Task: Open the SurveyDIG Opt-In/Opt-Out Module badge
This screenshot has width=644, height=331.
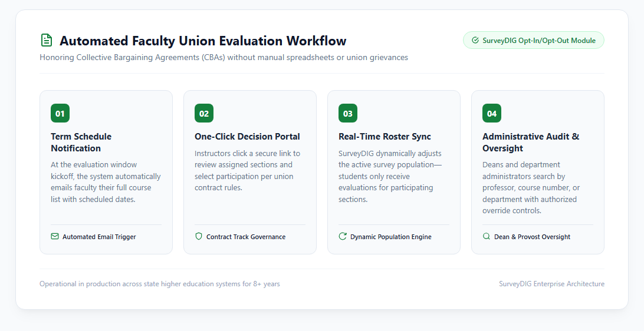Action: [x=534, y=40]
